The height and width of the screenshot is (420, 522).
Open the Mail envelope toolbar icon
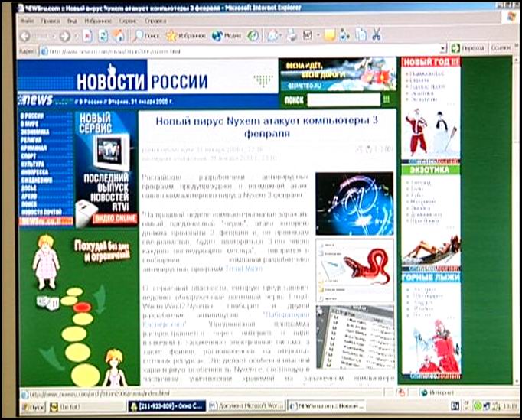272,35
